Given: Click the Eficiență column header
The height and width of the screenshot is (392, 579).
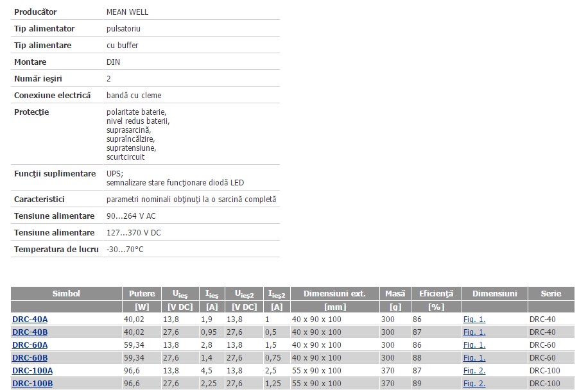Looking at the screenshot, I should 436,293.
